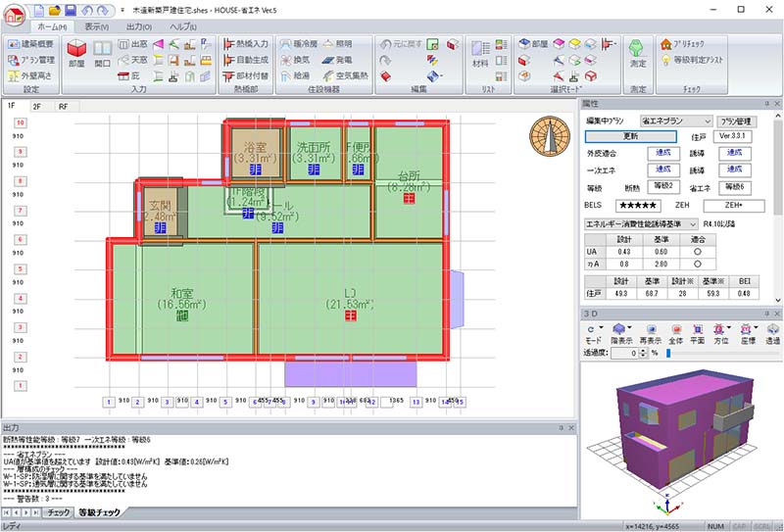This screenshot has height=532, width=784.
Task: Select the チェック output tab
Action: [58, 512]
